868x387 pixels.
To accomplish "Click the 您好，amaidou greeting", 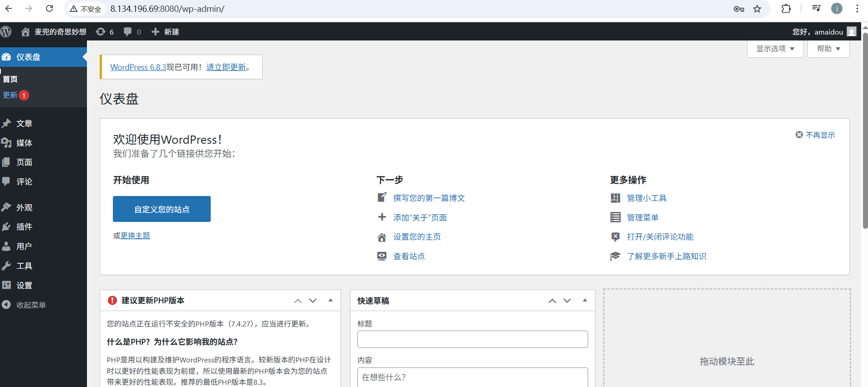I will [x=817, y=32].
